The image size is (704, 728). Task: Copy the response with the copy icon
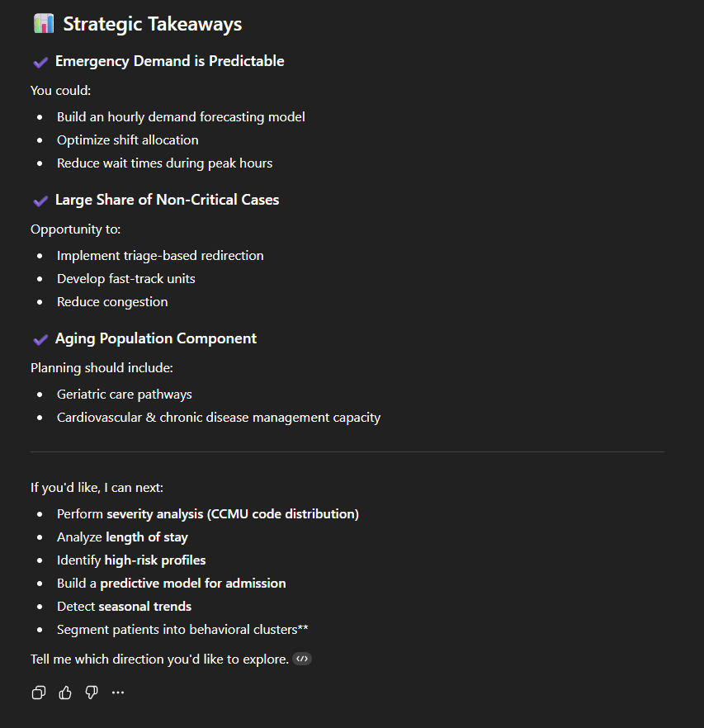coord(38,693)
